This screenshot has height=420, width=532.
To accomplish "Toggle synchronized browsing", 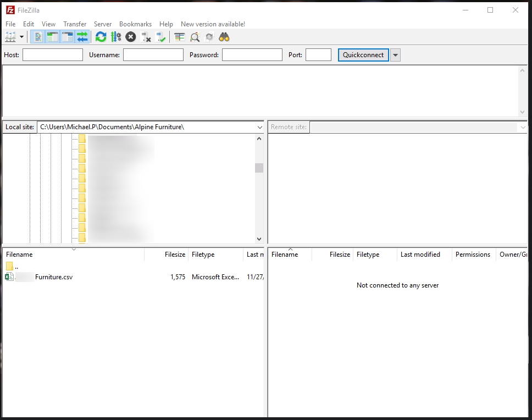I will pyautogui.click(x=210, y=37).
